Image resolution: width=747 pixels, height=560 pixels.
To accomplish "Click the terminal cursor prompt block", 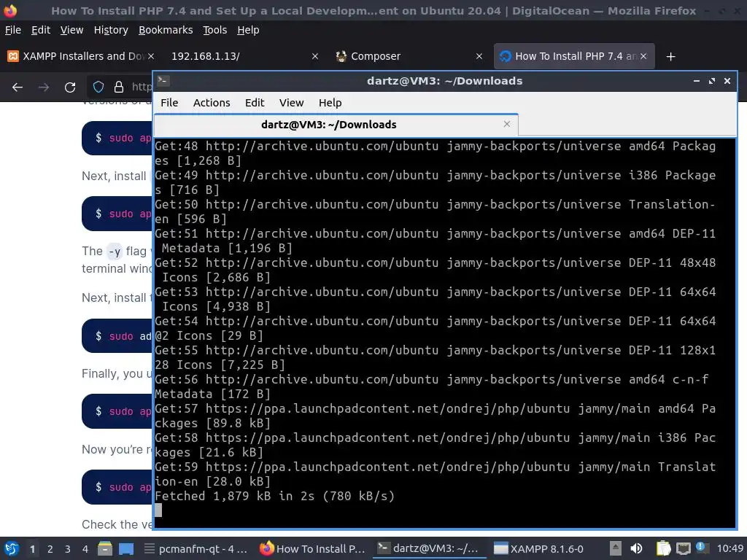I will point(158,510).
